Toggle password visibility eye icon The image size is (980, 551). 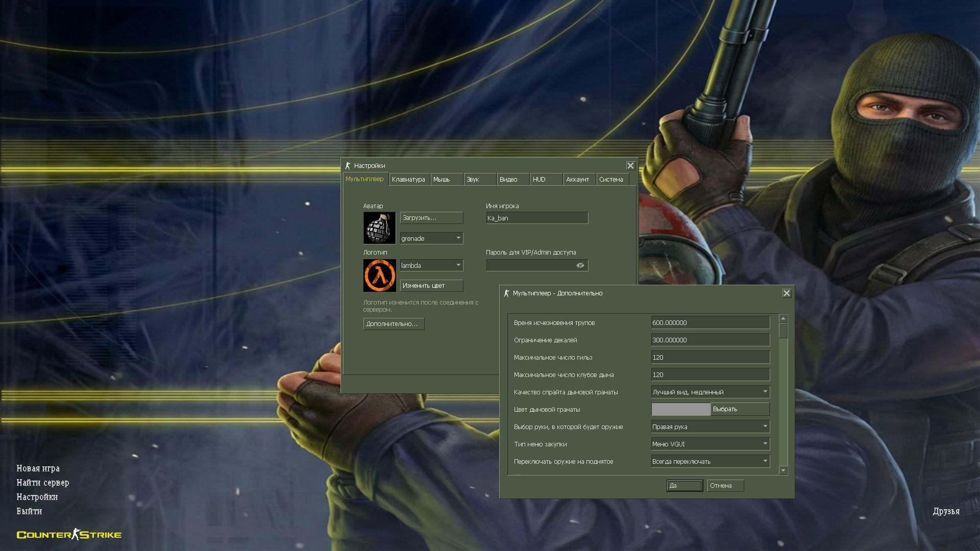click(580, 265)
